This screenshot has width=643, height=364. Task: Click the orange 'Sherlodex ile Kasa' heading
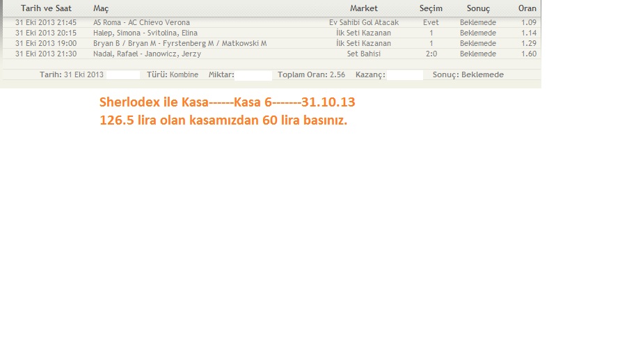point(227,102)
